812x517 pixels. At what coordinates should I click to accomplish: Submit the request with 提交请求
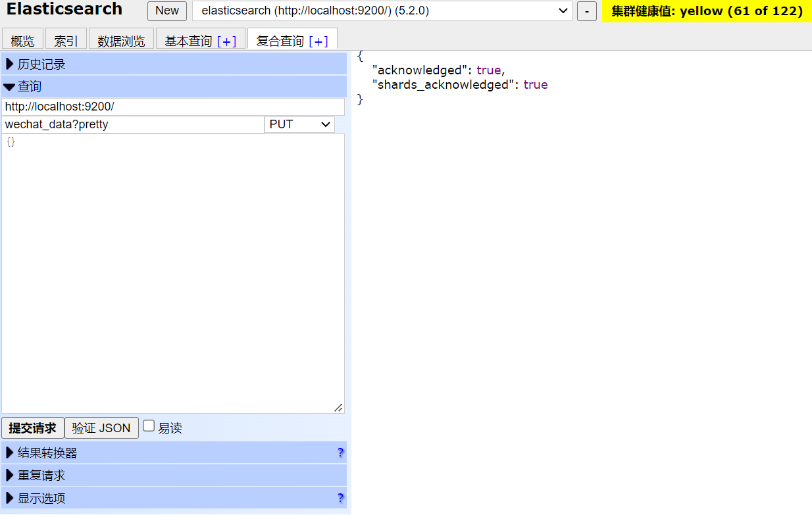33,428
